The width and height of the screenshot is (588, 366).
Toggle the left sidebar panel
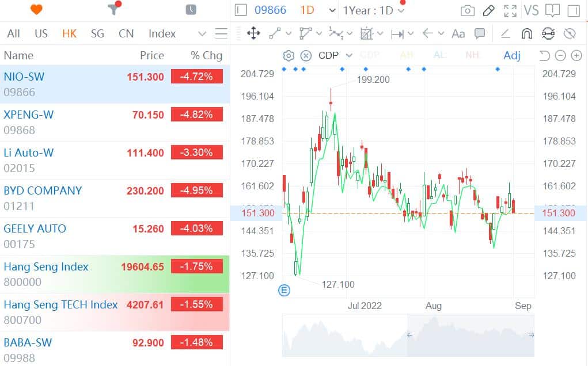(241, 10)
